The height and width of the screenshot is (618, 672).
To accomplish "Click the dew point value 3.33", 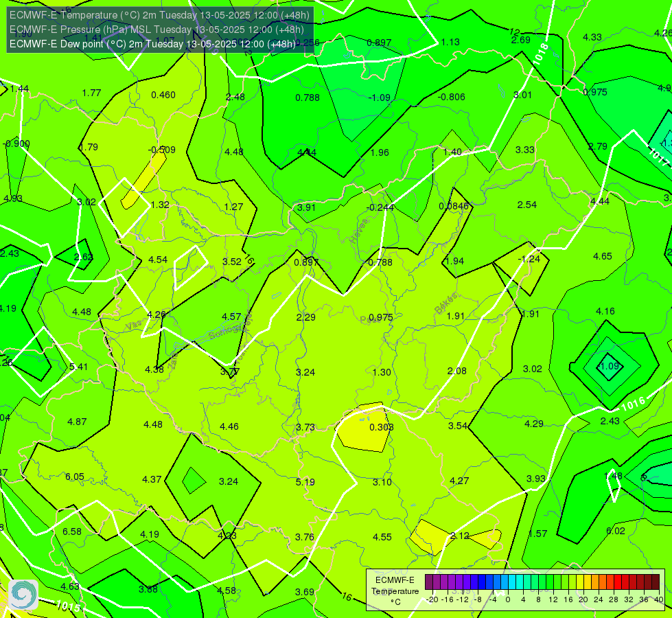I will (525, 150).
